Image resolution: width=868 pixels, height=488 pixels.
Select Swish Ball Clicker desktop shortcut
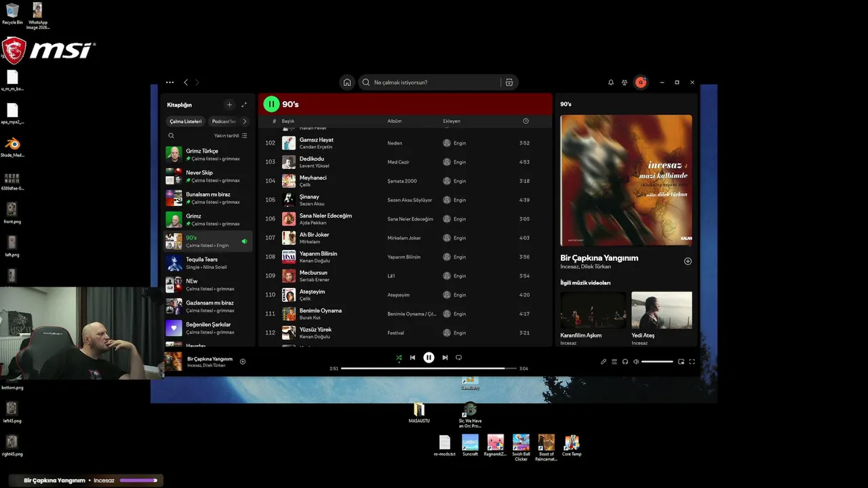521,447
